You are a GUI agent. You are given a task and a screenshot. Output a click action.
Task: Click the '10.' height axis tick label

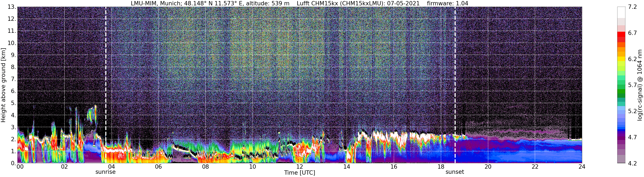coord(12,43)
